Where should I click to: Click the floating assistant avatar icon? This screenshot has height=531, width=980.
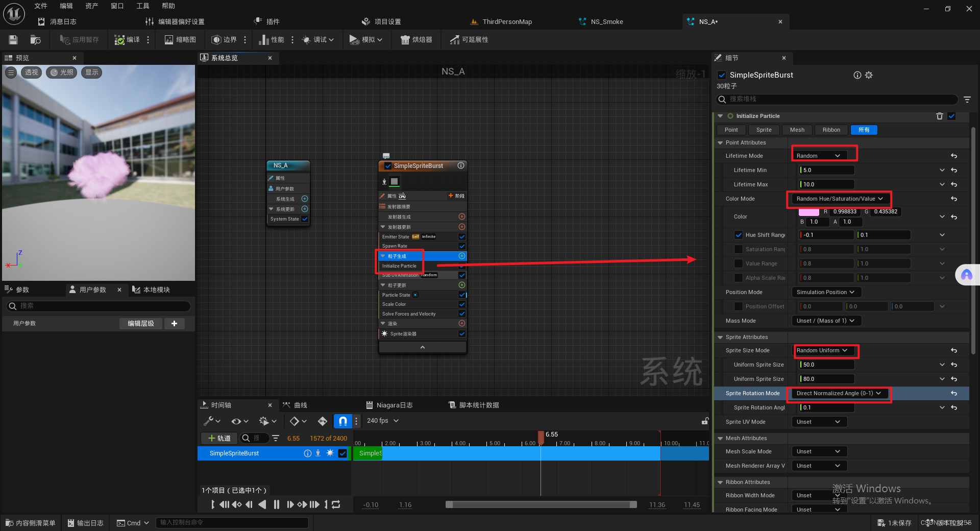click(967, 275)
